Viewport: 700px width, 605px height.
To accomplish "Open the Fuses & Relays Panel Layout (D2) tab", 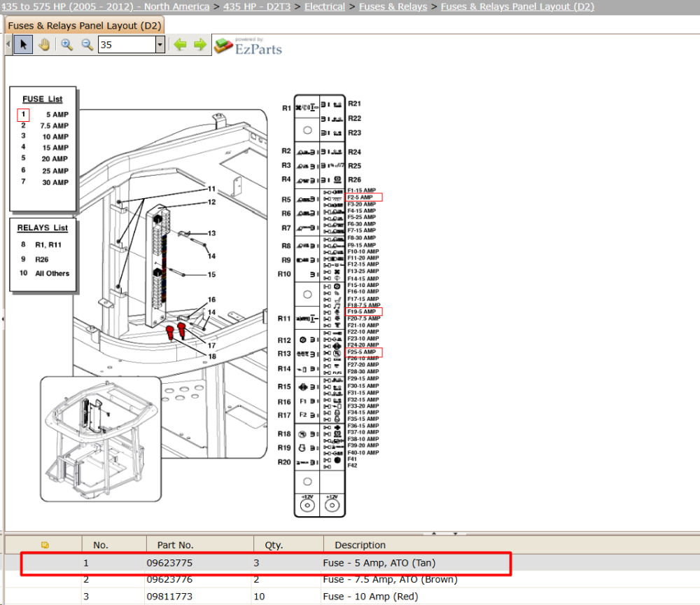I will pos(85,25).
